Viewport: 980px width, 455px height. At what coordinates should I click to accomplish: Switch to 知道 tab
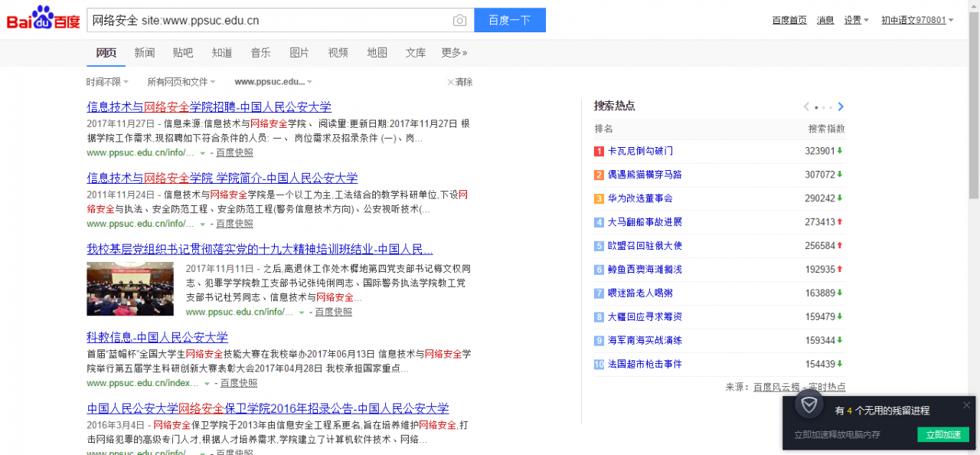222,53
